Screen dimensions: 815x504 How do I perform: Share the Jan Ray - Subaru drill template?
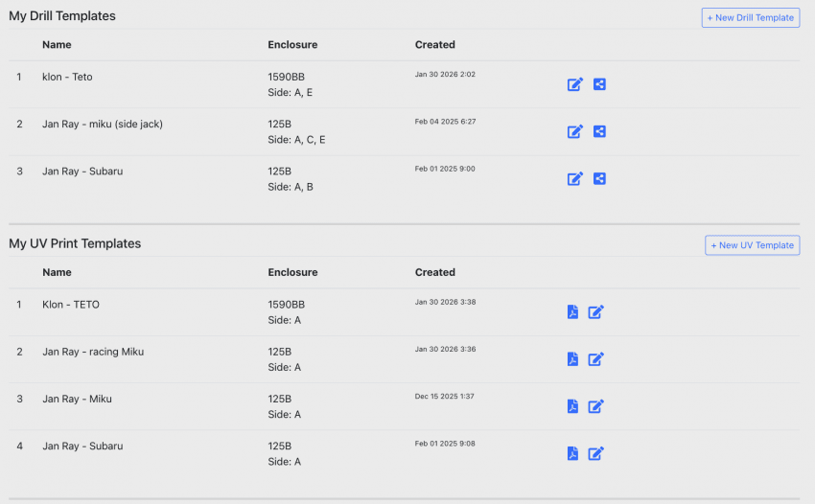coord(599,178)
